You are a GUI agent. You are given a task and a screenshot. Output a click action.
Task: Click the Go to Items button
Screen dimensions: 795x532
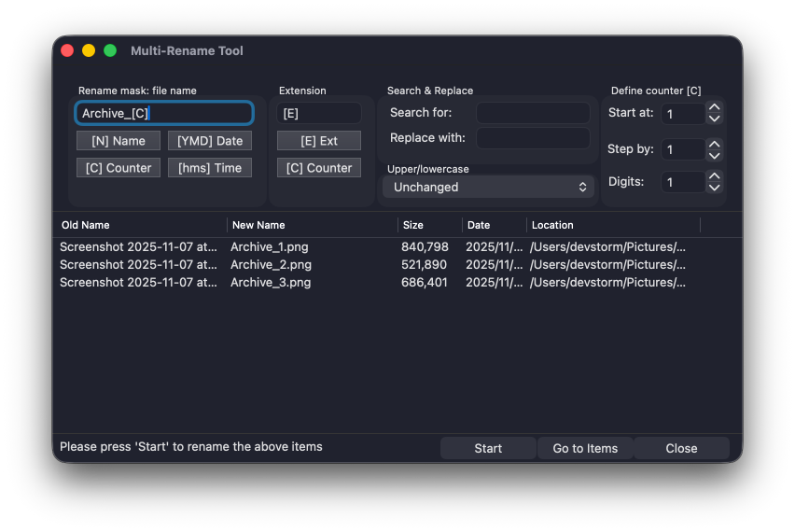pyautogui.click(x=585, y=448)
